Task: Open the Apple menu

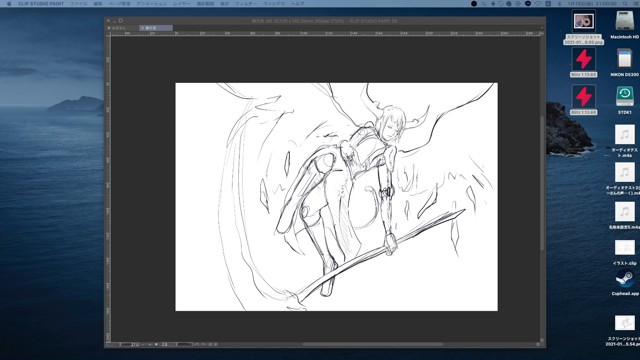Action: pyautogui.click(x=9, y=4)
